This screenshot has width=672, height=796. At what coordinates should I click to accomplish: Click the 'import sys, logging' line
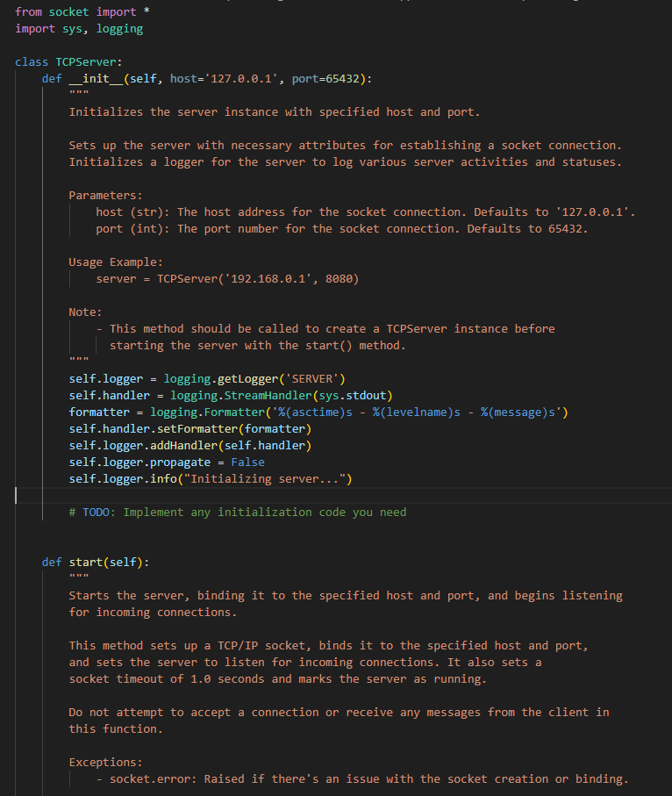click(x=79, y=28)
